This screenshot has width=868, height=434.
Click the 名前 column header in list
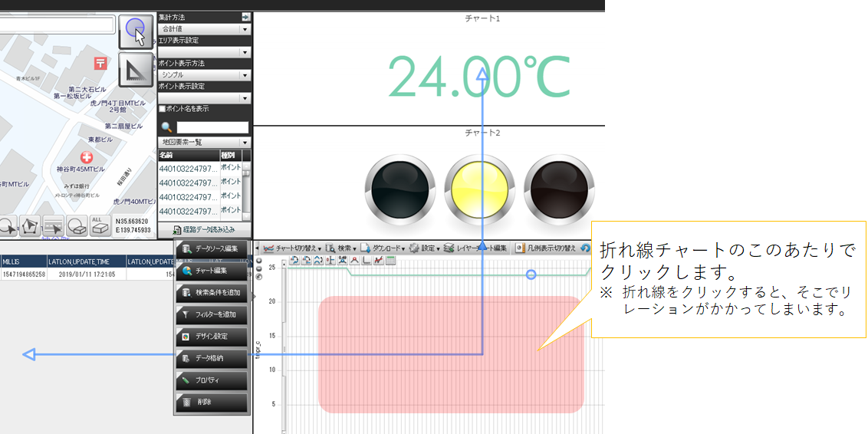(189, 155)
